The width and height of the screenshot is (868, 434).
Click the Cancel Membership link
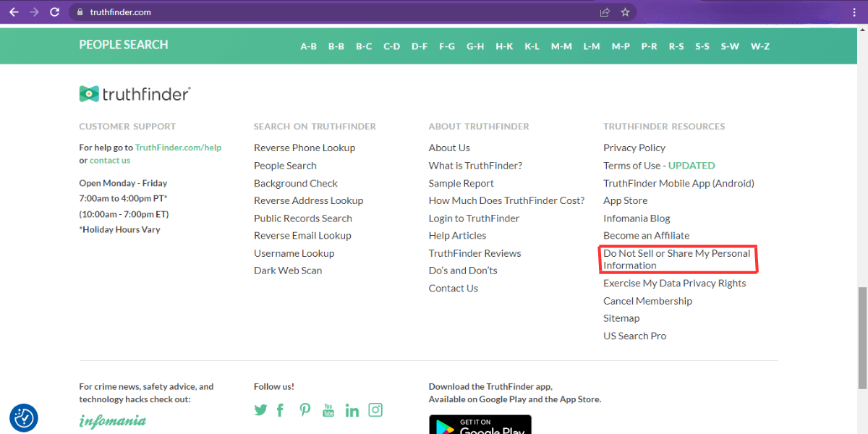pos(648,301)
